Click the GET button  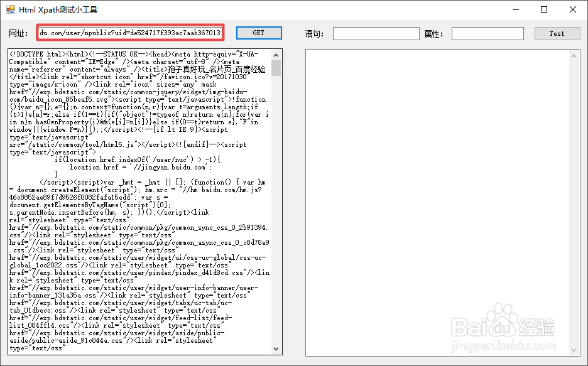[259, 33]
